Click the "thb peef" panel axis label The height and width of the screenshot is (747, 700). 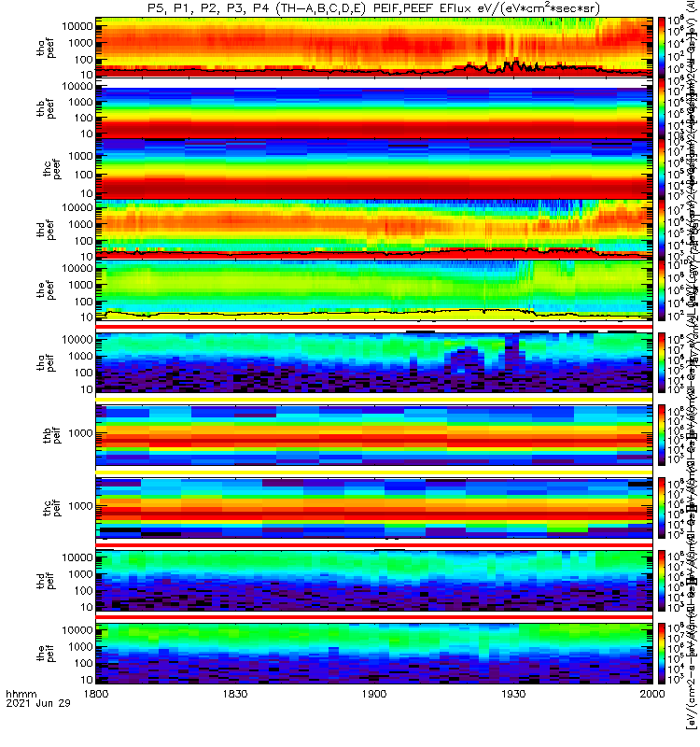(45, 109)
